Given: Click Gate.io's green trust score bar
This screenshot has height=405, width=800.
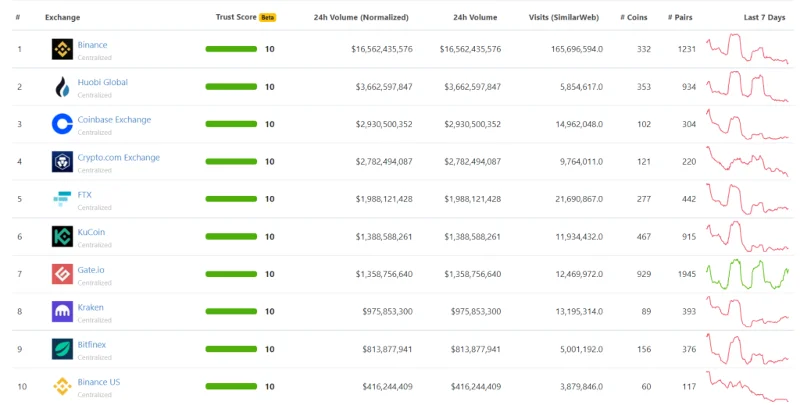Looking at the screenshot, I should click(x=231, y=274).
